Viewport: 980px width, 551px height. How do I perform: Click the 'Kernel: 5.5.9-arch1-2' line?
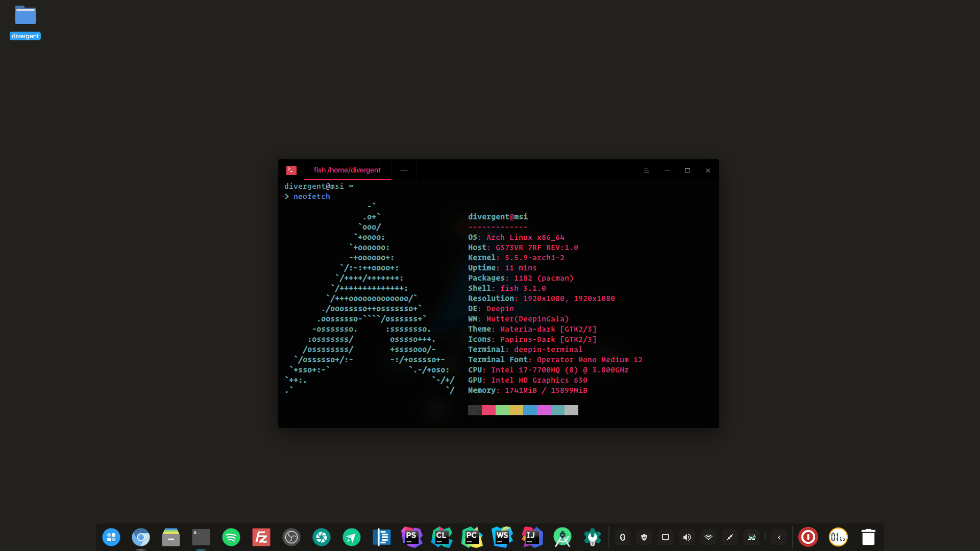[516, 258]
